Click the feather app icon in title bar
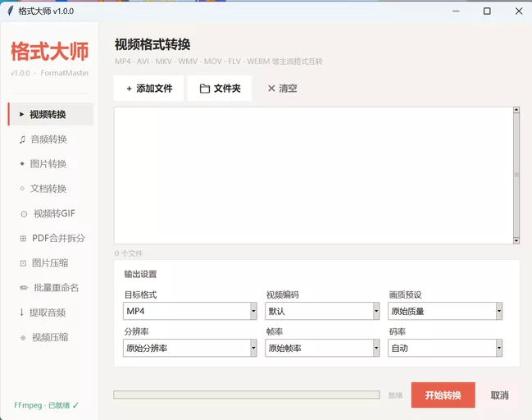The height and width of the screenshot is (420, 532). click(10, 11)
